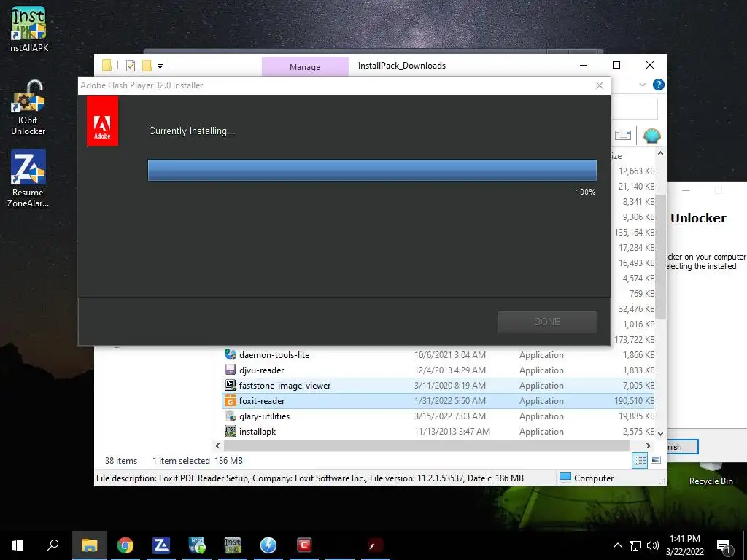Click the Properties checkmark quick access icon
Screen dimensions: 747x560
pyautogui.click(x=130, y=66)
